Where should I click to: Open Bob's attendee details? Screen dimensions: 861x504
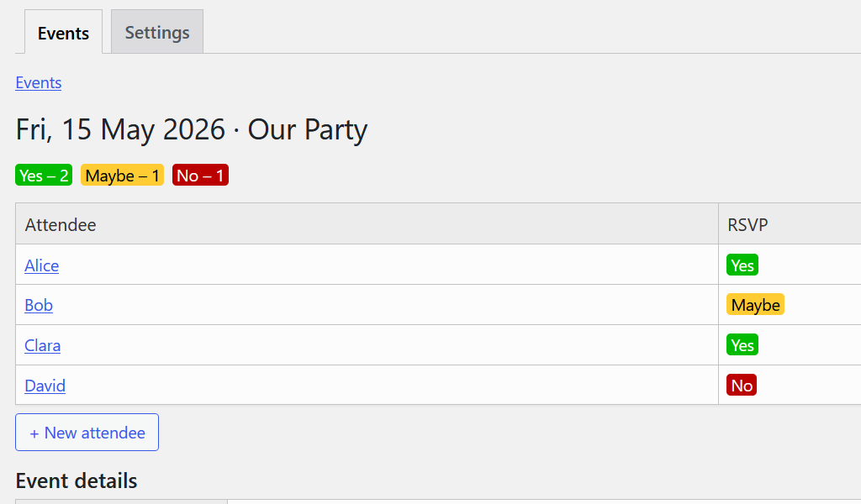point(38,305)
